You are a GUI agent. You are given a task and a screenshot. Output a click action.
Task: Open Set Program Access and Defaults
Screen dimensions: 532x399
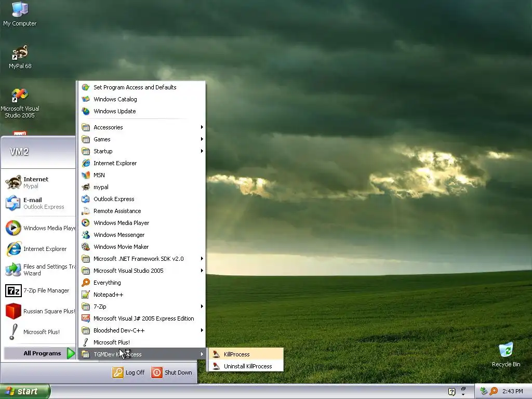(142, 87)
